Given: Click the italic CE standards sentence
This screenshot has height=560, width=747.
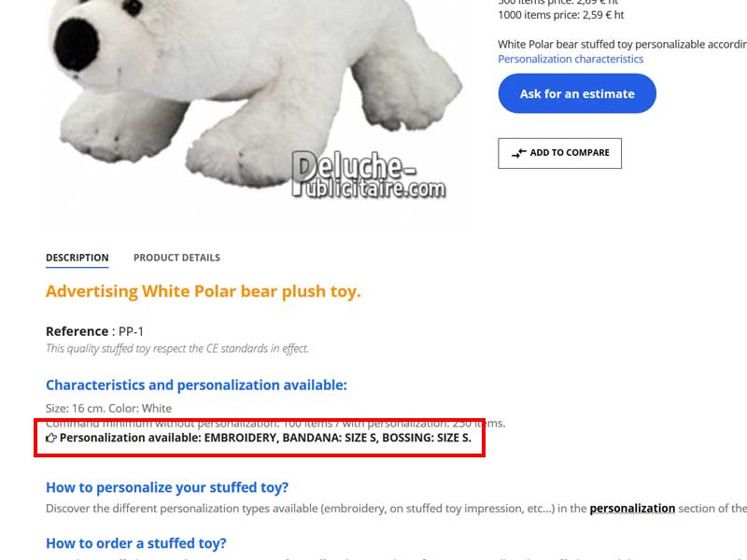Looking at the screenshot, I should [177, 348].
